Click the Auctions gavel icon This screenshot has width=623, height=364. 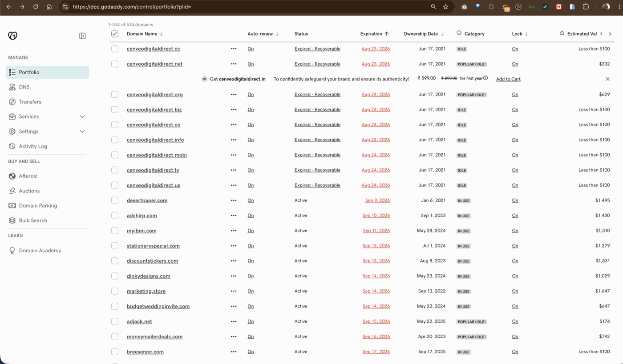pyautogui.click(x=12, y=191)
